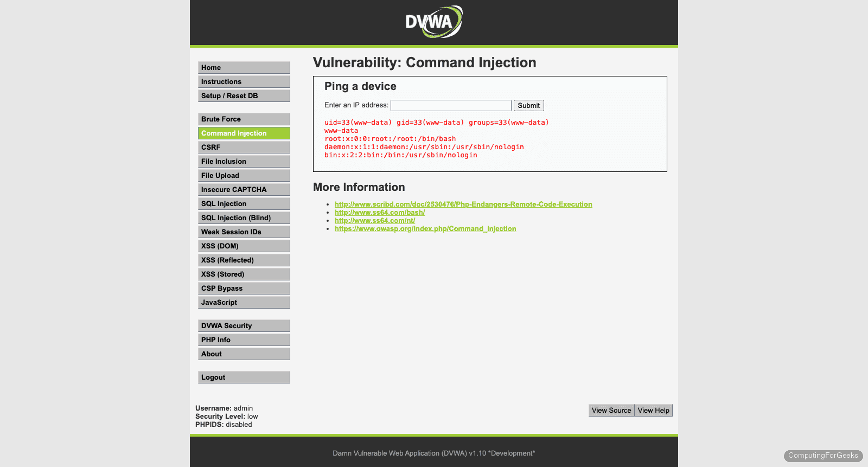Viewport: 868px width, 467px height.
Task: Click the footer DVWA v1.10 version text
Action: (434, 453)
